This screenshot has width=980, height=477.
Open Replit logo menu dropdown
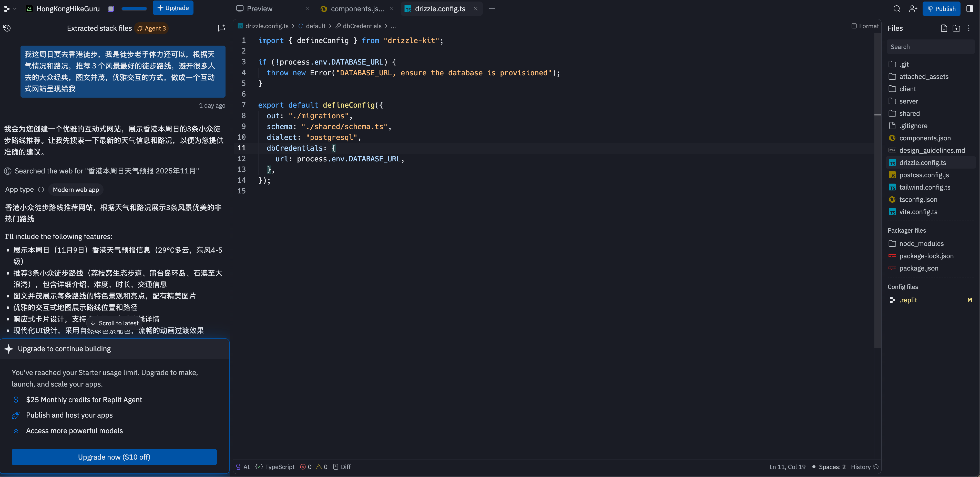(x=10, y=9)
